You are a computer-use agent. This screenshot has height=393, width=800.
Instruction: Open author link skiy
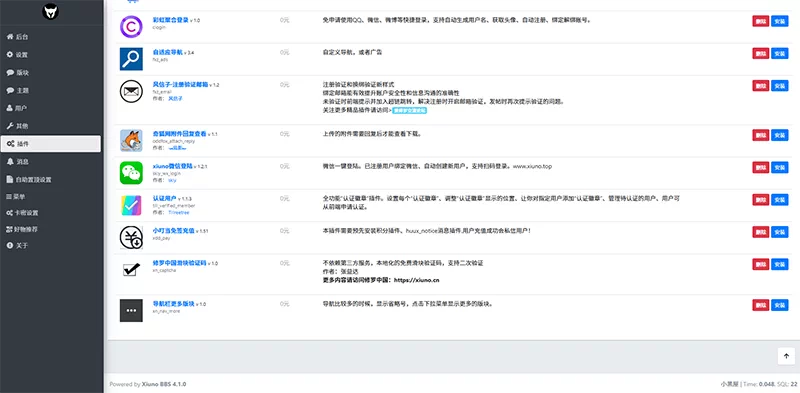[x=172, y=180]
